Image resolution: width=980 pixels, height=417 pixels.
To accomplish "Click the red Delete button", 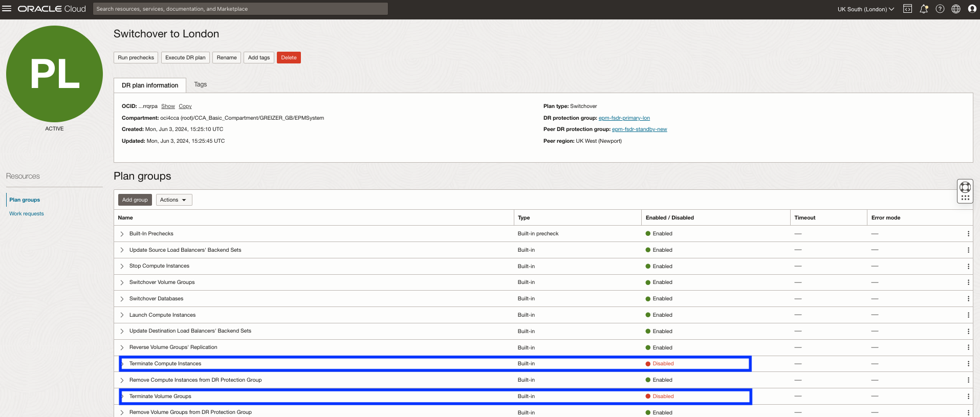I will pyautogui.click(x=289, y=57).
